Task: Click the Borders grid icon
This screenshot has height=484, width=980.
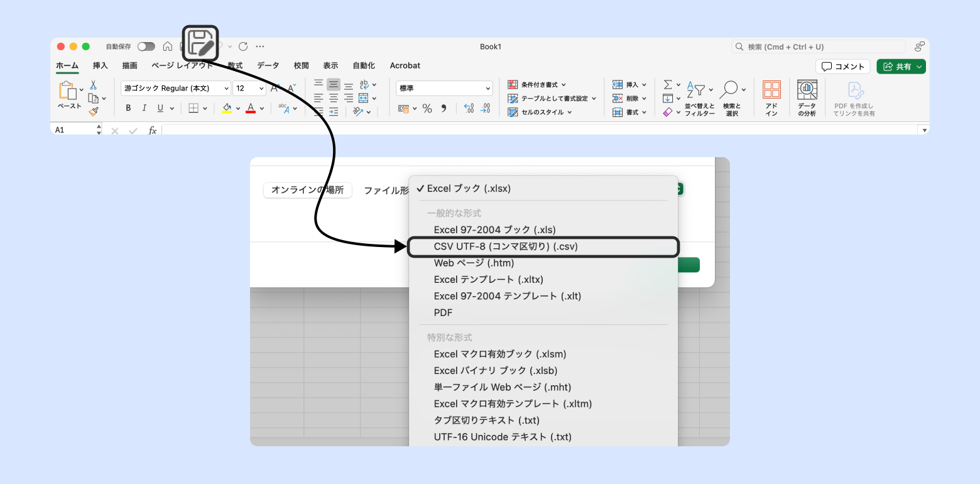Action: pyautogui.click(x=193, y=108)
